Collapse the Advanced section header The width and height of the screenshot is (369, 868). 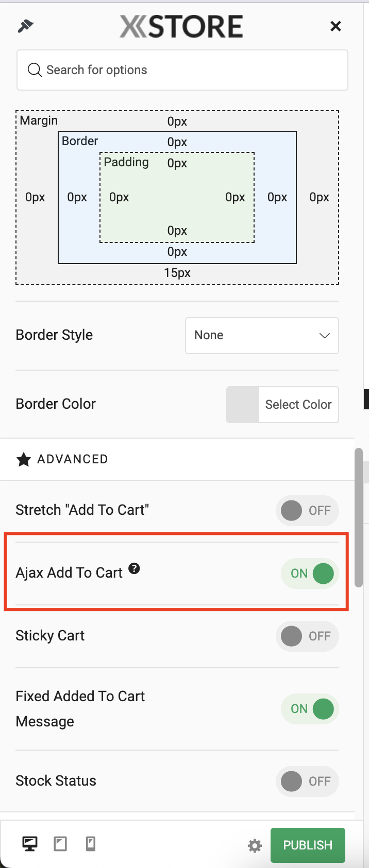177,459
